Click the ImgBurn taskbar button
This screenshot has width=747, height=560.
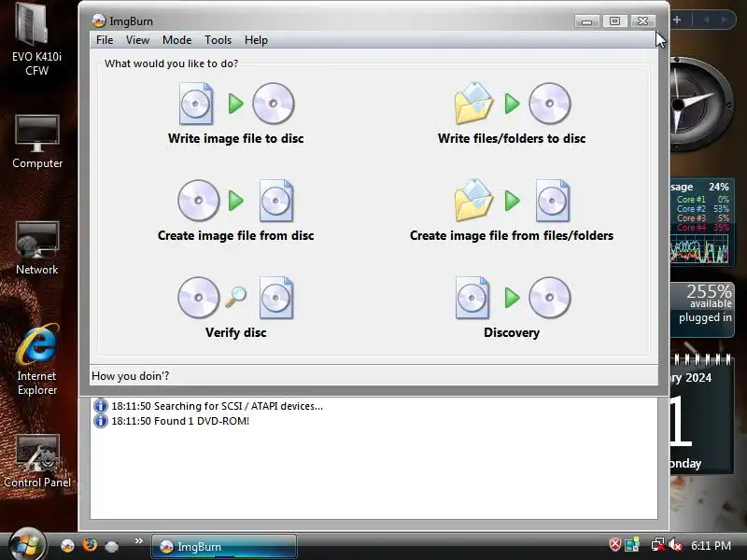224,546
